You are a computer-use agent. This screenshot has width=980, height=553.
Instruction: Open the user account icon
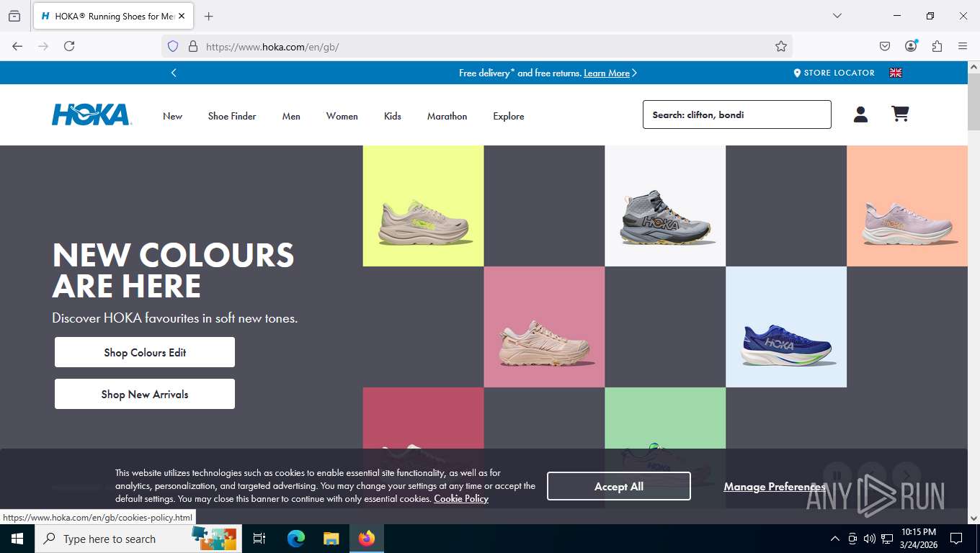click(860, 114)
